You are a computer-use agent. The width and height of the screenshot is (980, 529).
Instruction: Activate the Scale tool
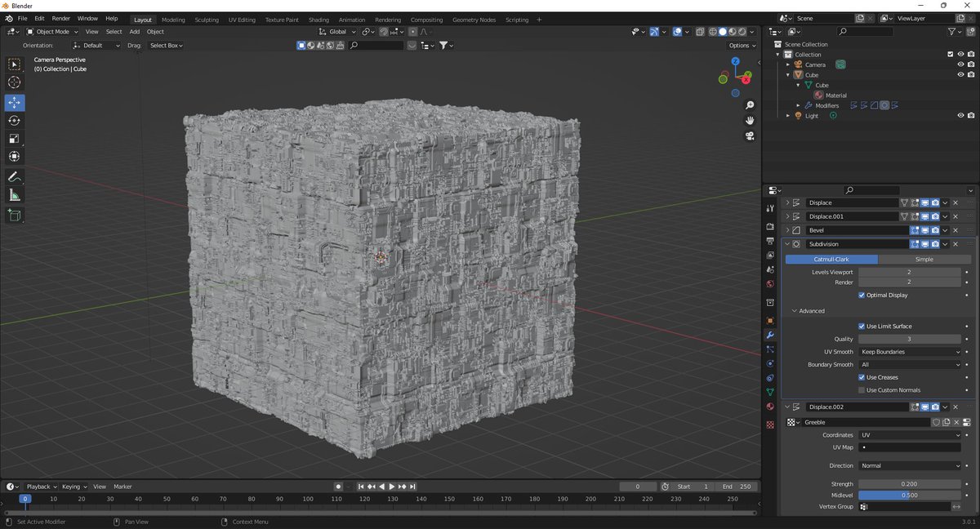[15, 139]
